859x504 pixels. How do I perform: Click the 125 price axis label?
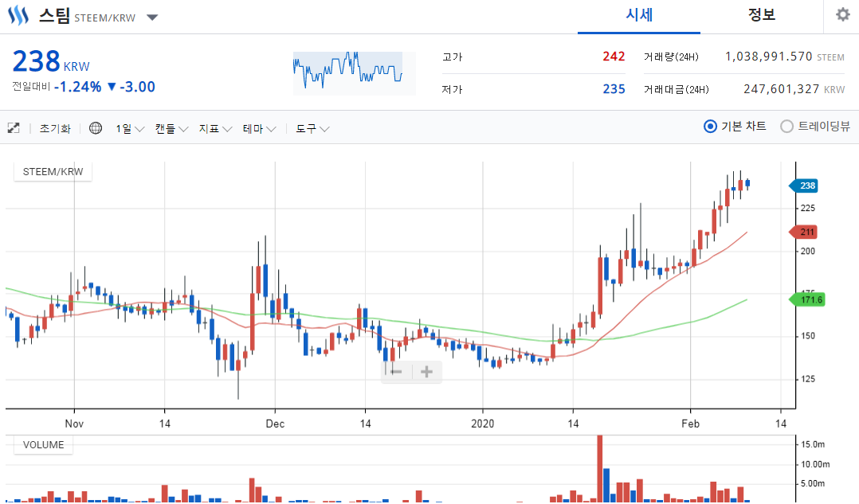[x=807, y=379]
